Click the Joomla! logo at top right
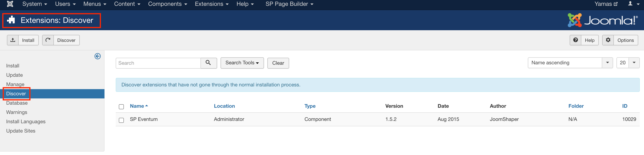Viewport: 644px width, 155px height. [603, 20]
